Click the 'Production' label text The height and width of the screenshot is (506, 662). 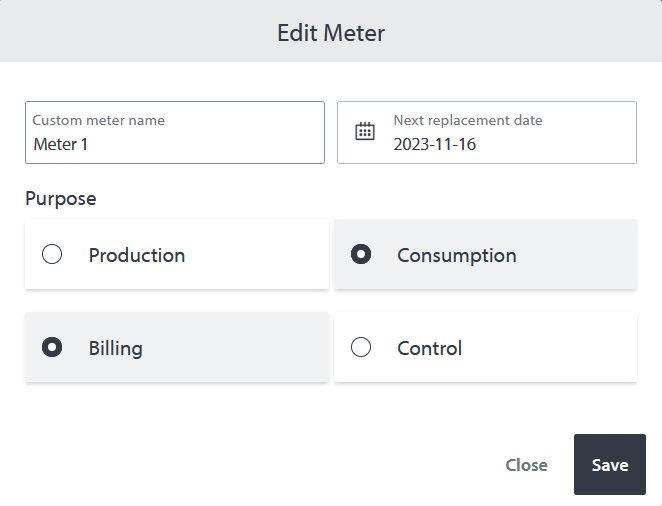pyautogui.click(x=137, y=255)
